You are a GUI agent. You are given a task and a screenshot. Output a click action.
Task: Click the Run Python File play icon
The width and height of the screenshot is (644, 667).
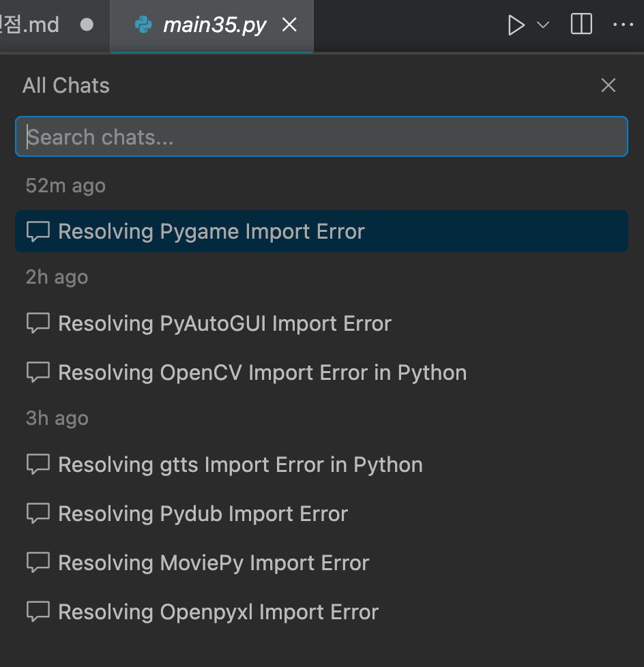coord(516,26)
